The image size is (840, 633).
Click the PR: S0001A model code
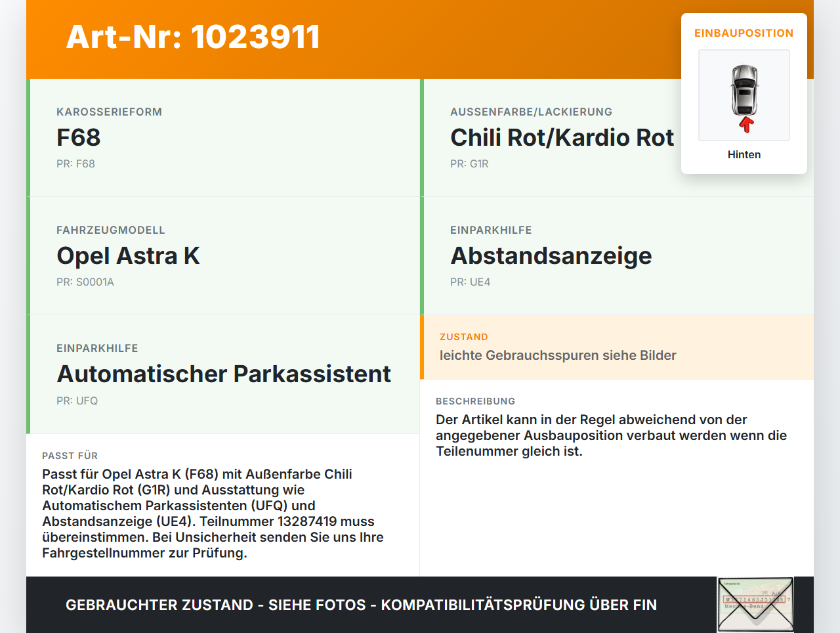pyautogui.click(x=85, y=282)
